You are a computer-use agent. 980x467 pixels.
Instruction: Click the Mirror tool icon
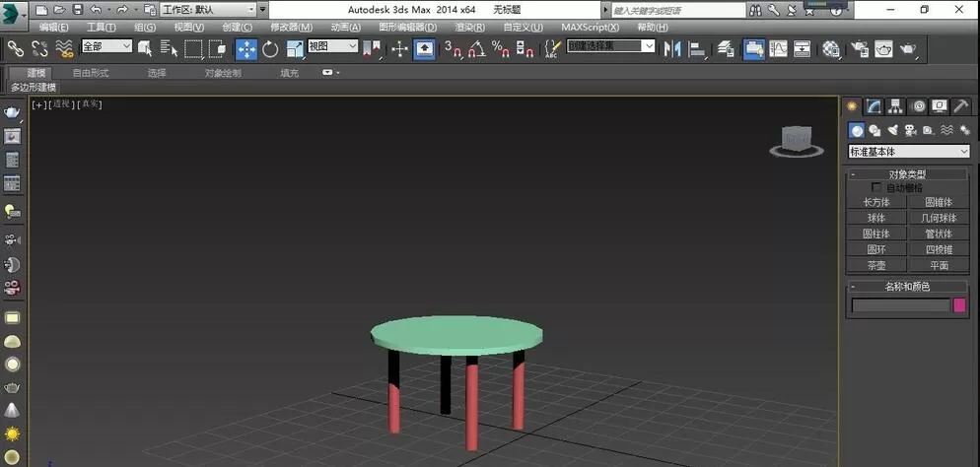[x=672, y=48]
